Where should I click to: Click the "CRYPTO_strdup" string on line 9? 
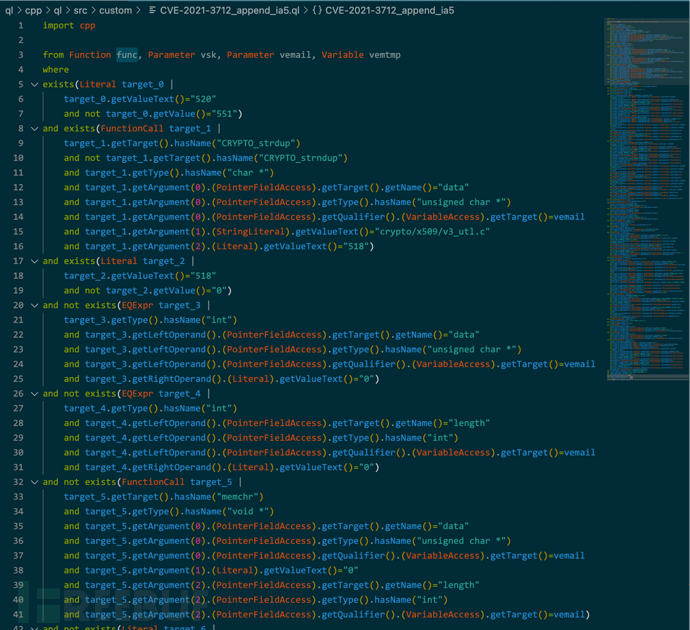255,143
